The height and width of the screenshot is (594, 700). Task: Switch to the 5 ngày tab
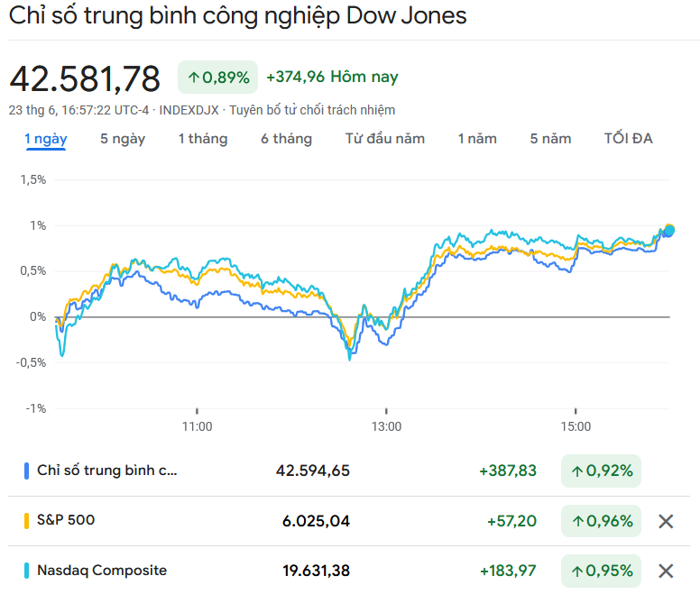point(123,139)
